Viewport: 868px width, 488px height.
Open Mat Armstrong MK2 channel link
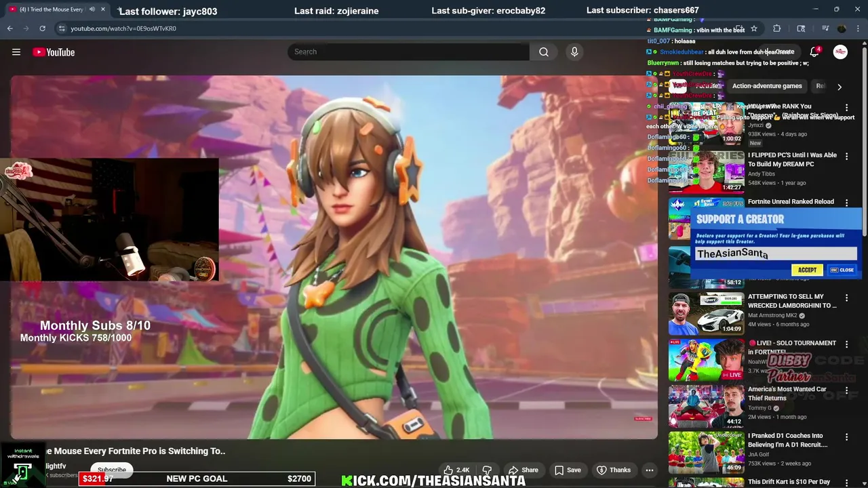point(774,315)
